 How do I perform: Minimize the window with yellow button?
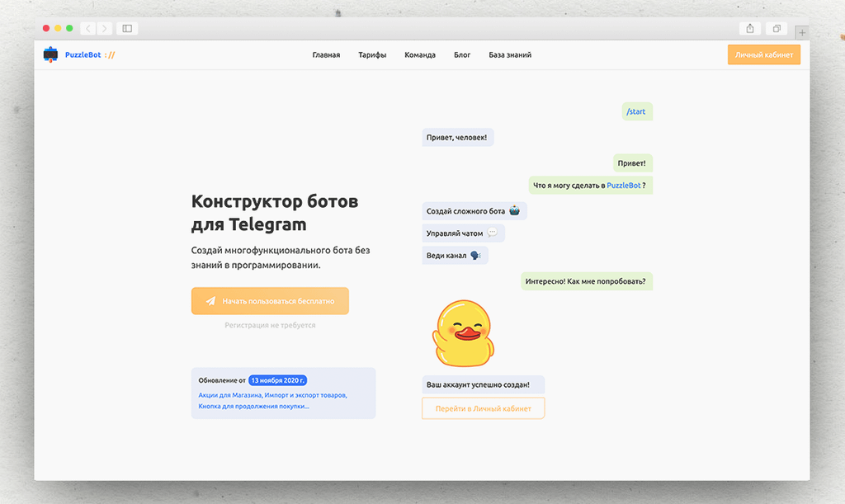(x=58, y=29)
